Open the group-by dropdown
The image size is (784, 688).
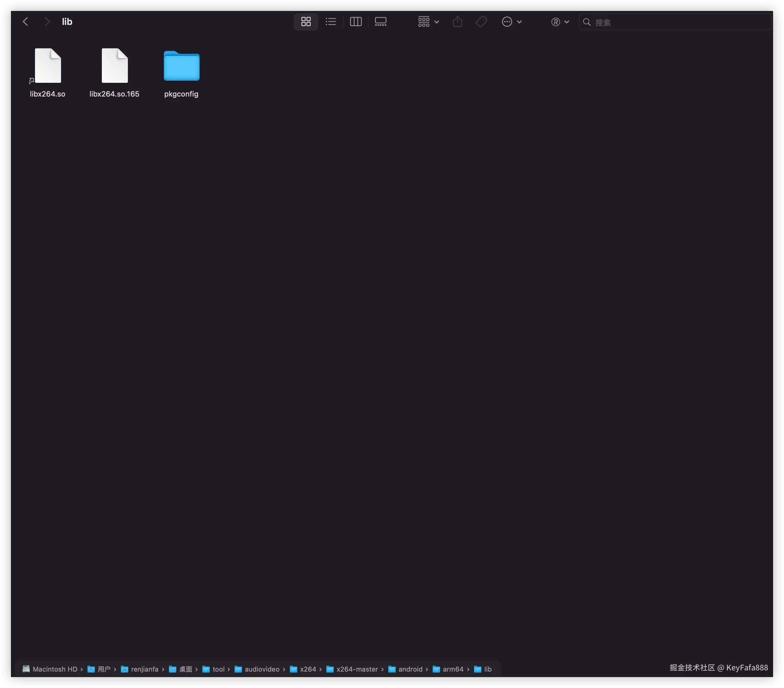coord(428,22)
